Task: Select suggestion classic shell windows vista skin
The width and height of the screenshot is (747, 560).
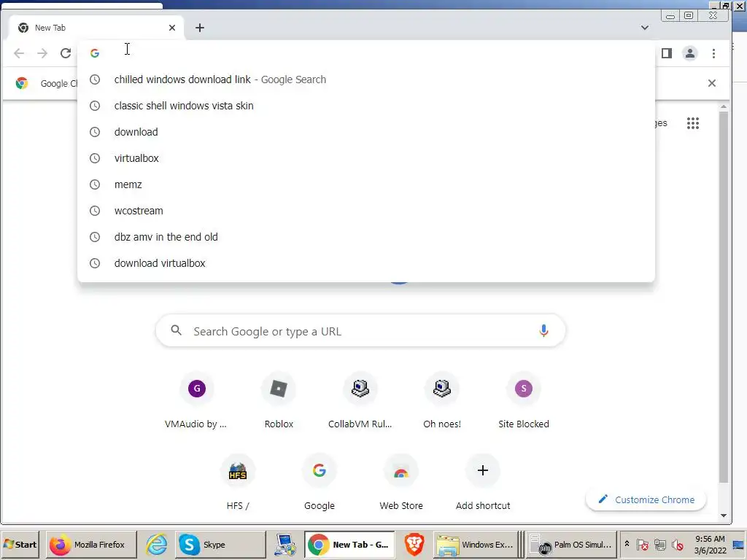Action: point(366,106)
